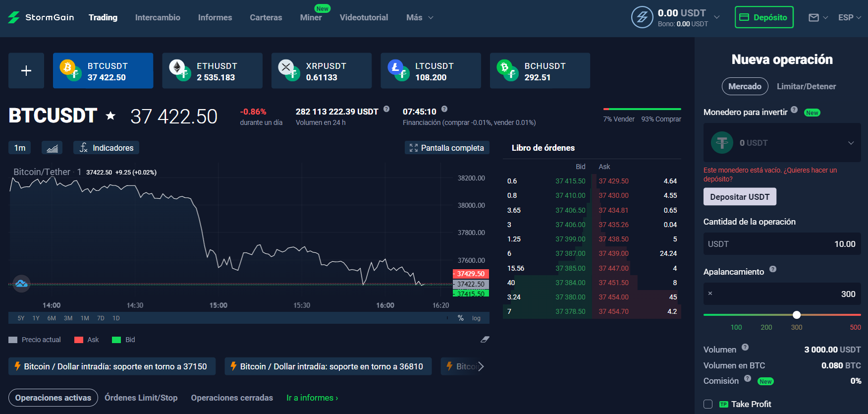The image size is (868, 414).
Task: Switch to Operaciones cerradas tab
Action: [232, 398]
